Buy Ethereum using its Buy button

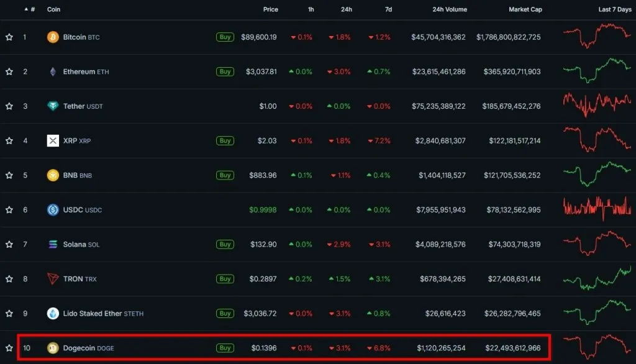pos(225,71)
